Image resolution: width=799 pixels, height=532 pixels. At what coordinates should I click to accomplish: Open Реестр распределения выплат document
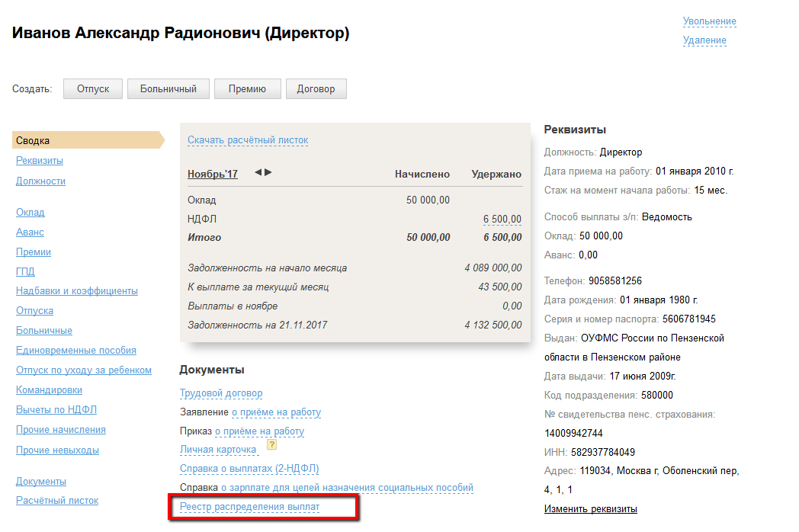(250, 507)
